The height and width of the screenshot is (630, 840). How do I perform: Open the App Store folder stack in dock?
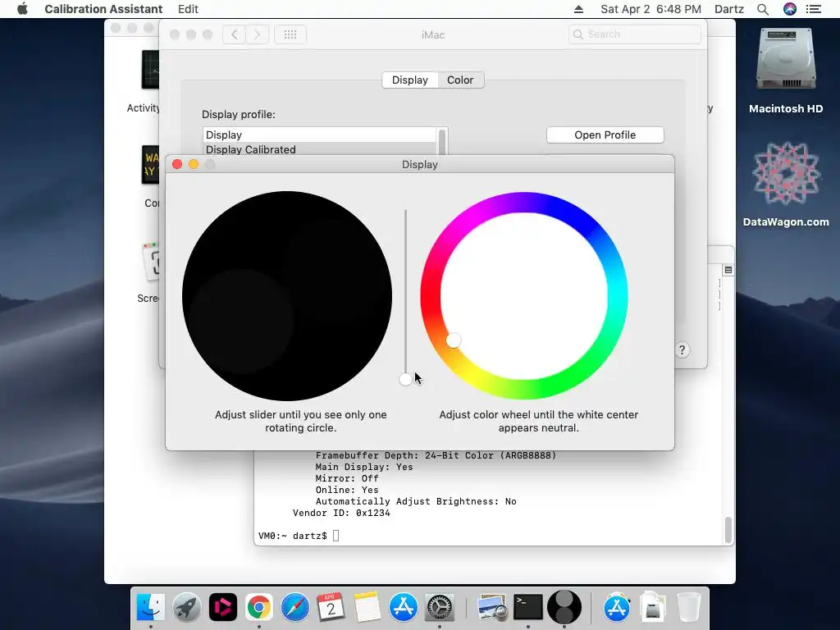[x=617, y=607]
